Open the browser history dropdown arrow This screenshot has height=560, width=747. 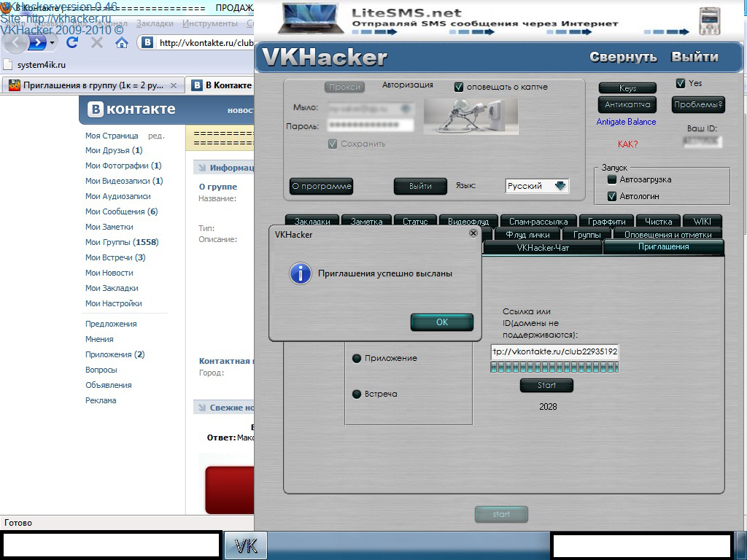(52, 43)
